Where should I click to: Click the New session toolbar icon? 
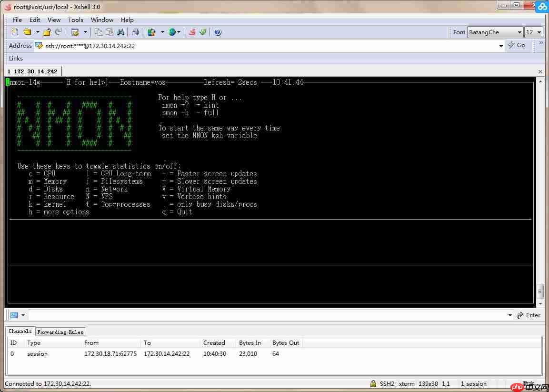15,32
